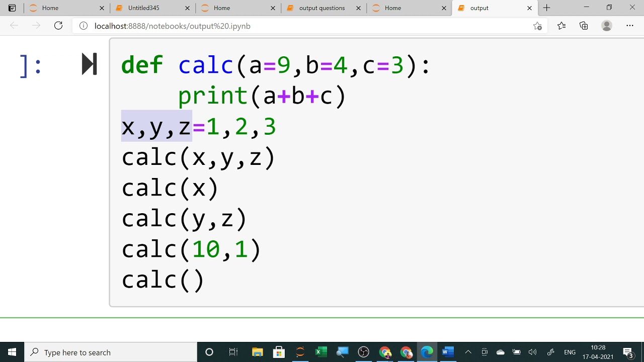Check battery status tray icon
Viewport: 644px width, 362px height.
tap(516, 352)
